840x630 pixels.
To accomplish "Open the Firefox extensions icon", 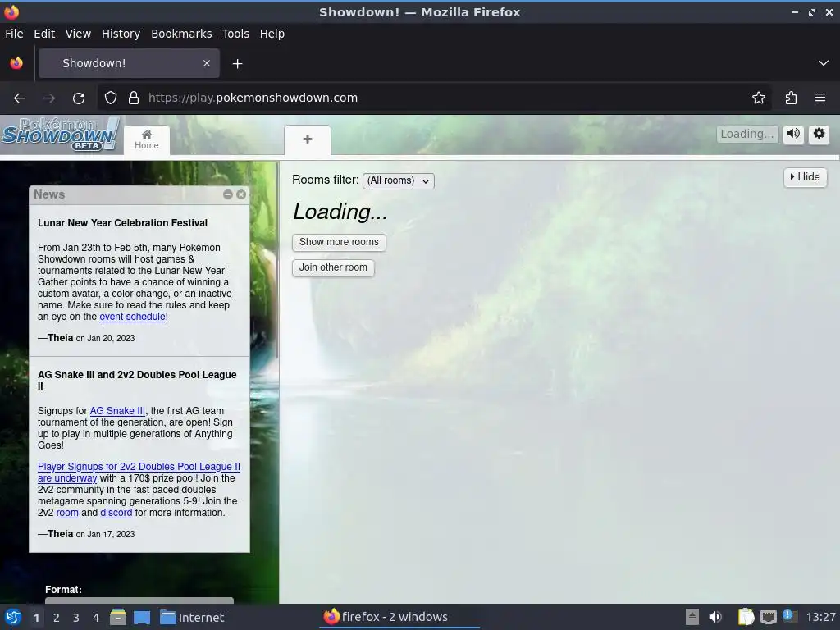I will (791, 98).
